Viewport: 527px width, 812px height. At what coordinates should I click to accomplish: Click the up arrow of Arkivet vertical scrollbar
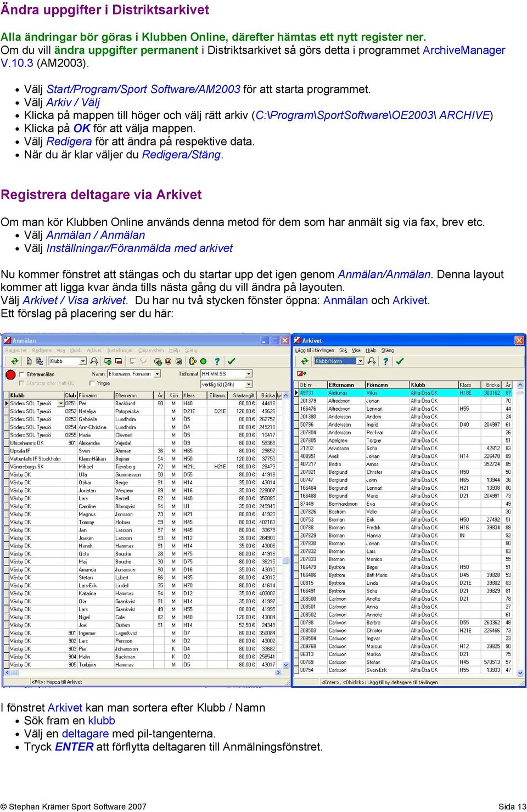click(520, 385)
